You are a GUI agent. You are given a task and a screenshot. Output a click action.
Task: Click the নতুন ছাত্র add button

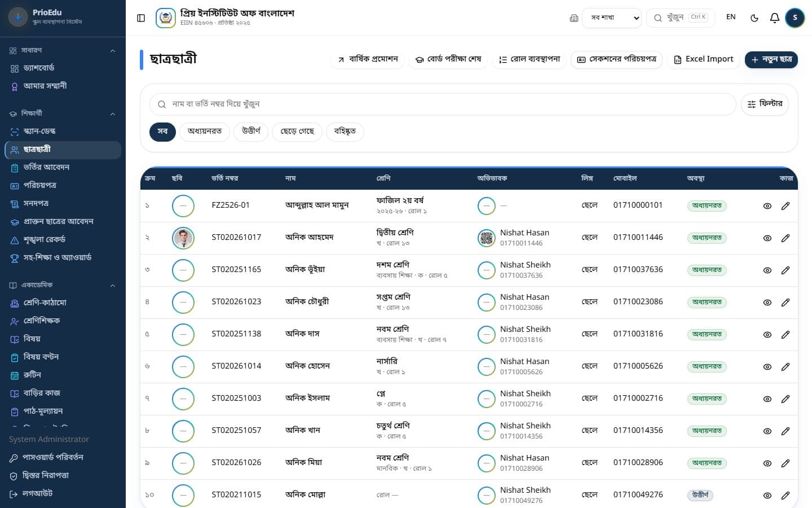point(771,59)
